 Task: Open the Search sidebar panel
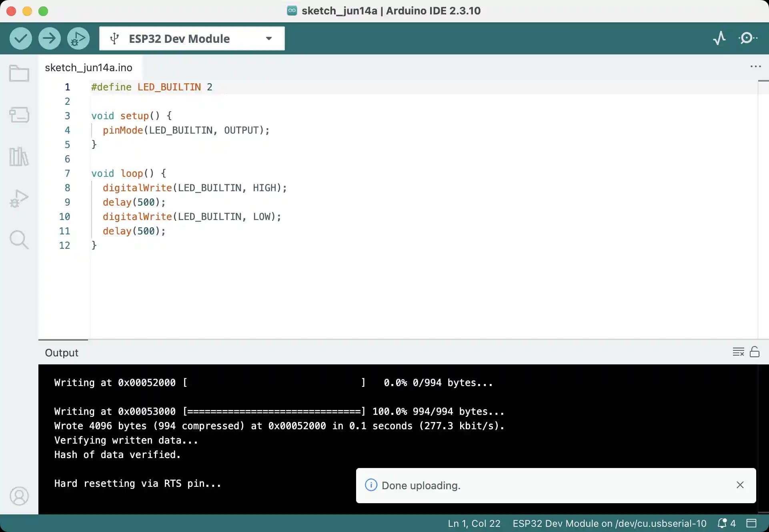point(19,240)
